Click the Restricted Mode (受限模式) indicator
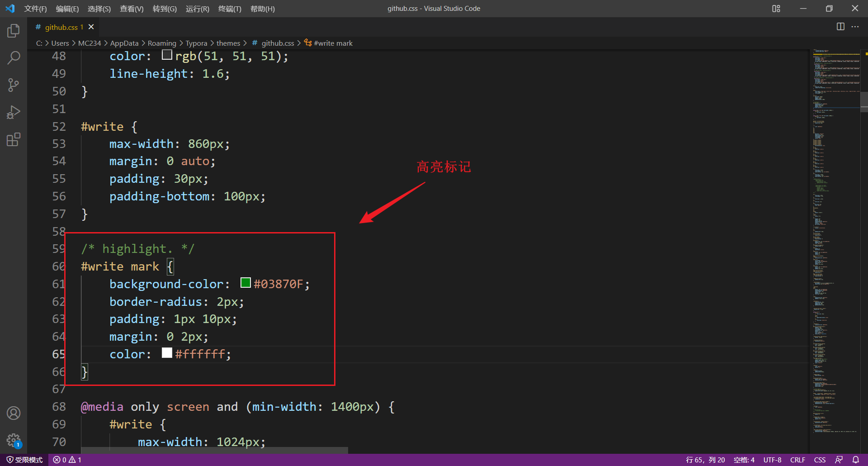868x466 pixels. (x=24, y=460)
